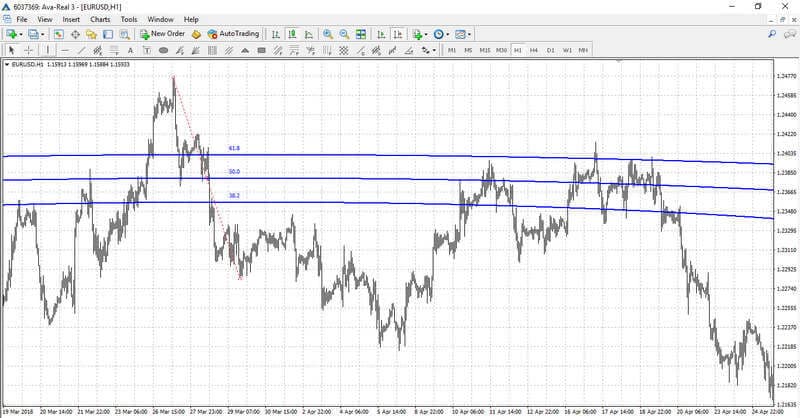Switch chart to bar chart
800x418 pixels.
click(x=276, y=34)
